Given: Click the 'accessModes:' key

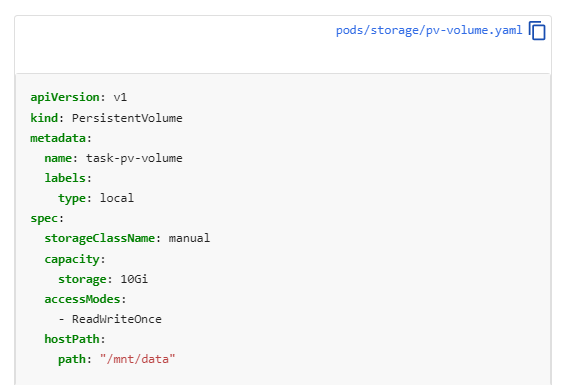Looking at the screenshot, I should pyautogui.click(x=85, y=299).
